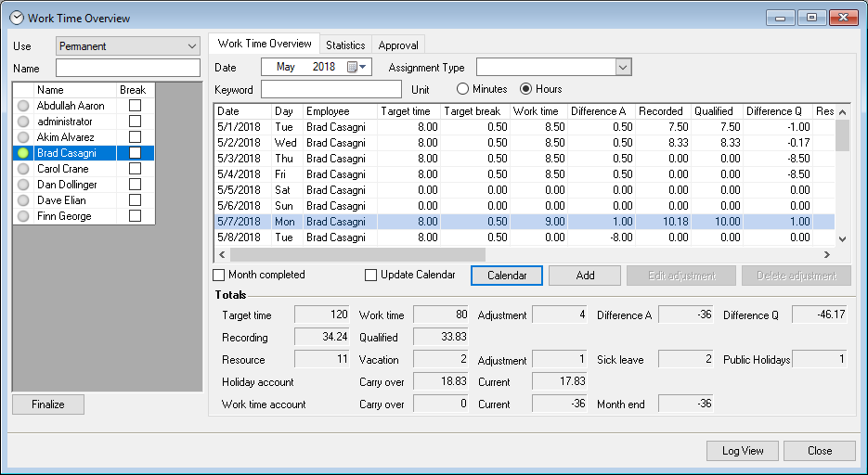Check the Break box for Dave Elian
The height and width of the screenshot is (475, 868).
point(136,200)
